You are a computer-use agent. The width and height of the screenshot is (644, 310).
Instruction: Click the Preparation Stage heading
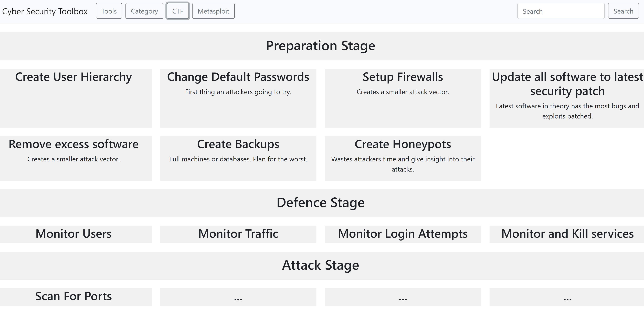click(x=321, y=46)
